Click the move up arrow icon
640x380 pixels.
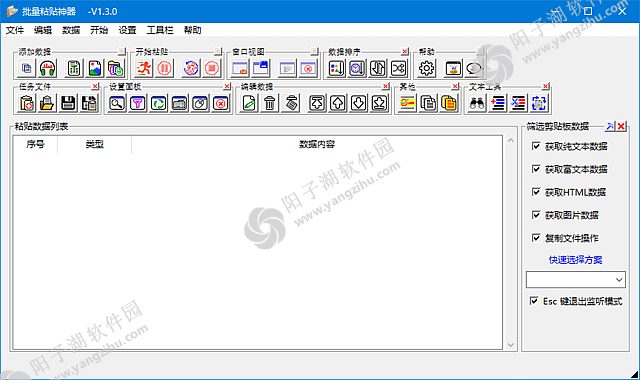pyautogui.click(x=338, y=103)
